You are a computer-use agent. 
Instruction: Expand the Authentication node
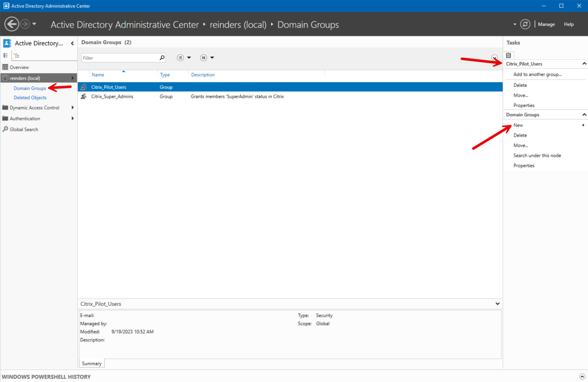[x=73, y=118]
